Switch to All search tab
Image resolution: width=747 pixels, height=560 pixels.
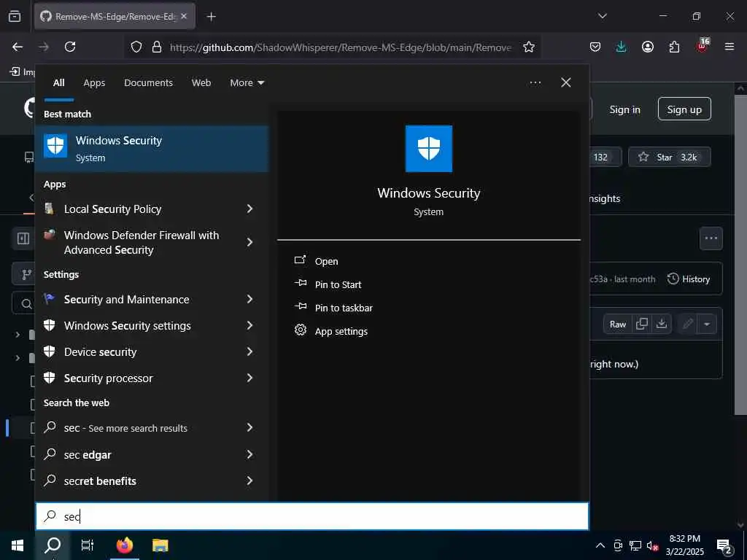click(x=58, y=83)
